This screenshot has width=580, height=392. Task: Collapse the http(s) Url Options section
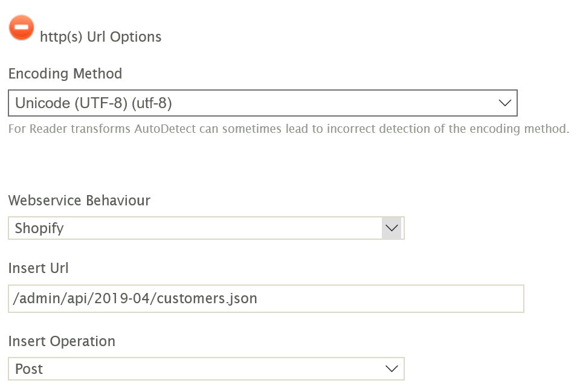[x=22, y=28]
